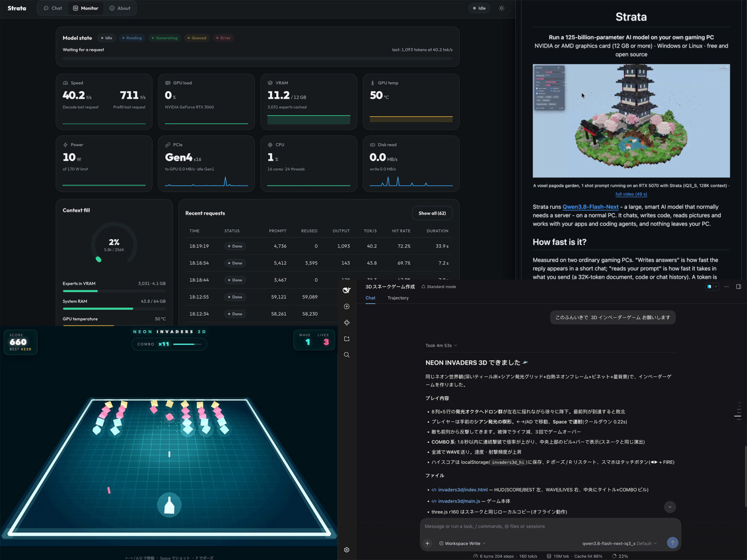The width and height of the screenshot is (747, 560).
Task: Click the whale logo icon in chat sidebar
Action: pos(347,290)
